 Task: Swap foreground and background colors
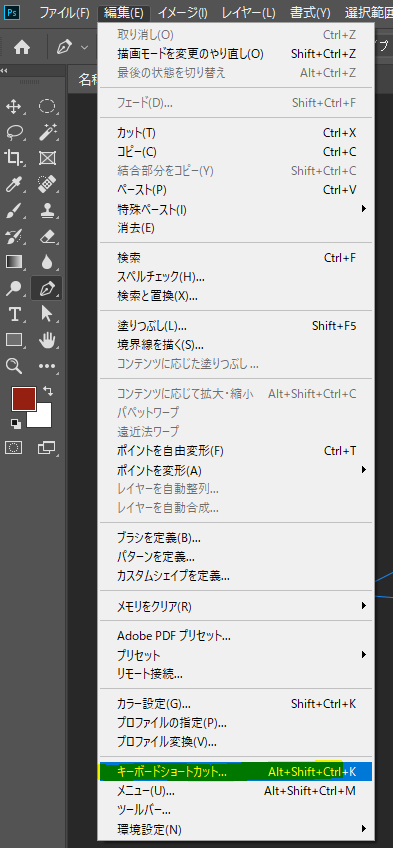(x=48, y=390)
